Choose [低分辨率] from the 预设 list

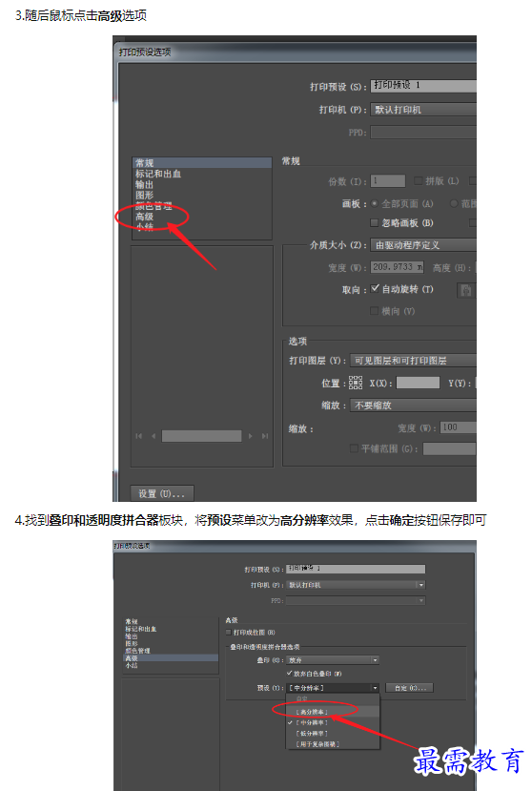tap(333, 733)
